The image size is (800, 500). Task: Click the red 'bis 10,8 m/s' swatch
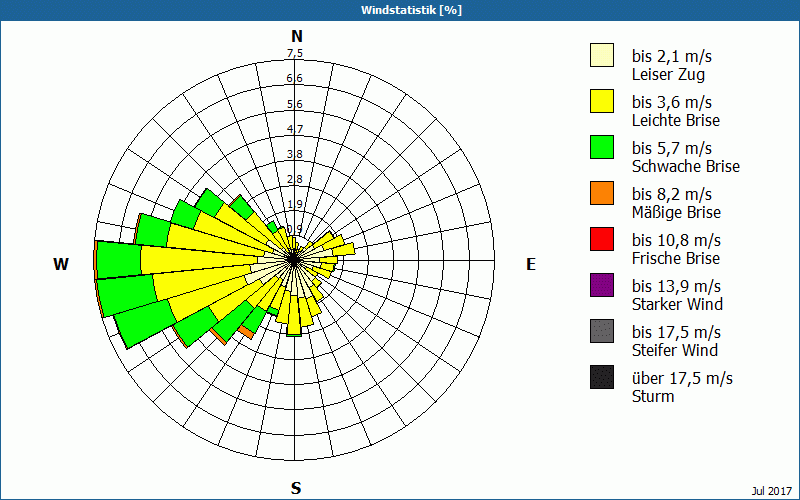click(602, 239)
